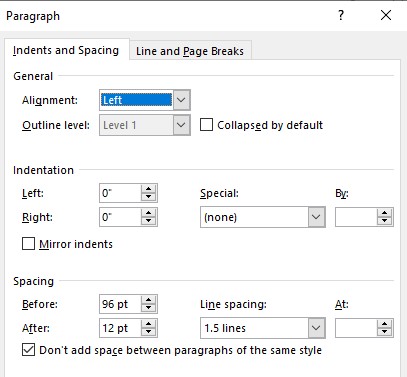Increase the By indentation value
The height and width of the screenshot is (377, 407).
tap(385, 213)
